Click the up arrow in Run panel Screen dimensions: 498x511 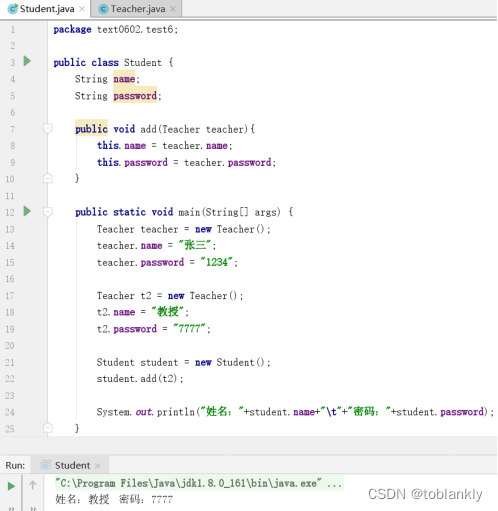[32, 485]
